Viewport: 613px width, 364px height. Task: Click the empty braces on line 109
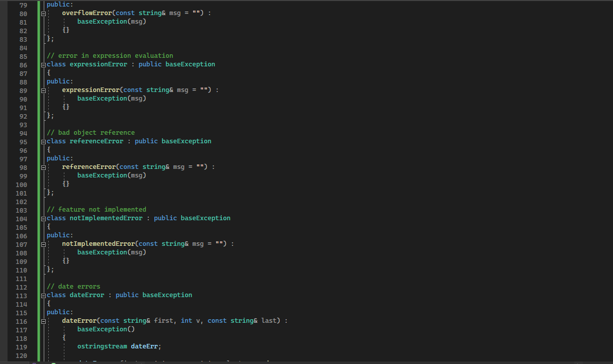(66, 260)
